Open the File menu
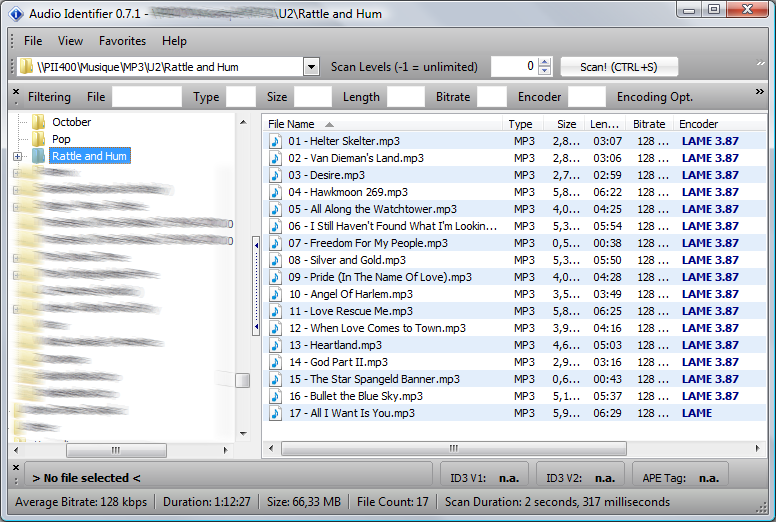Image resolution: width=776 pixels, height=522 pixels. click(x=33, y=41)
